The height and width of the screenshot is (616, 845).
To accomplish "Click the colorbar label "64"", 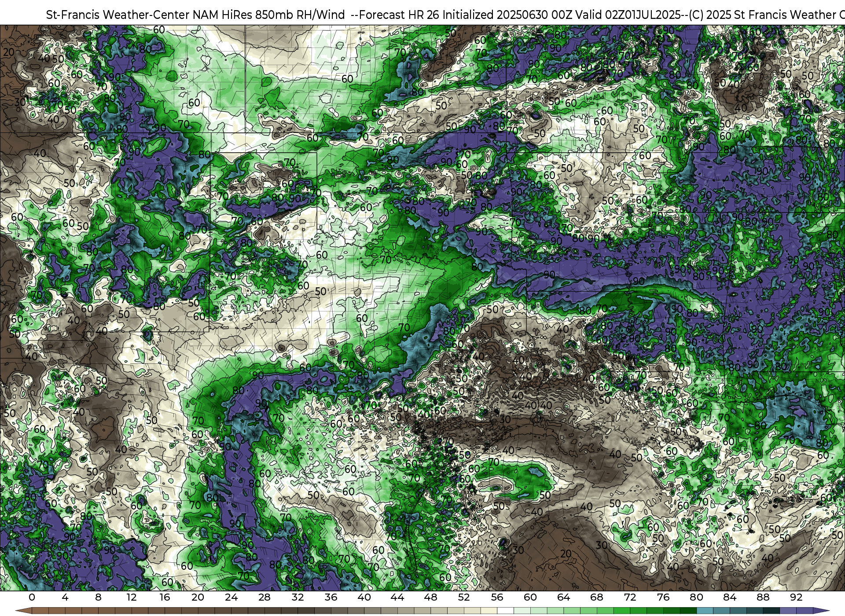I will [563, 598].
